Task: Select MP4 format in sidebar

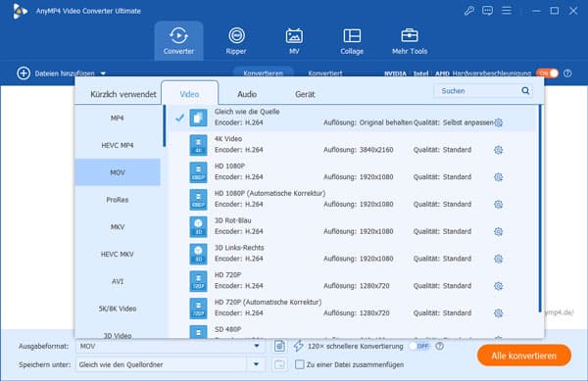Action: coord(118,118)
